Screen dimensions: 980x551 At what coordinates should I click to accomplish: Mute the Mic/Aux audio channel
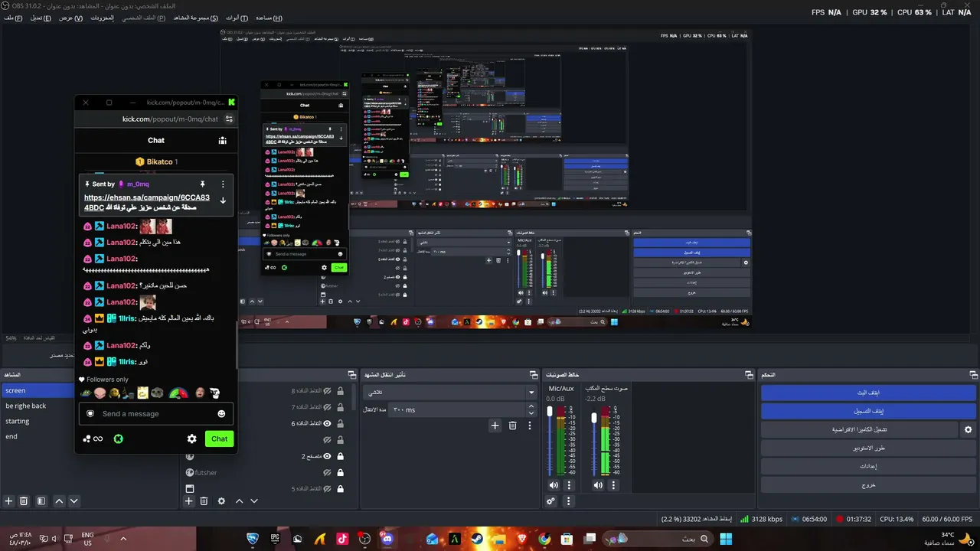click(x=554, y=485)
